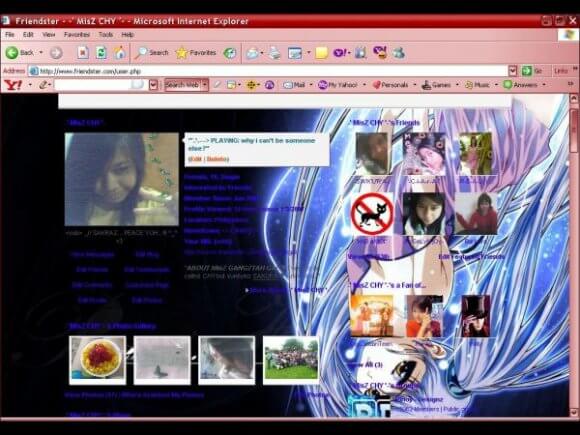Expand the Mail icon dropdown arrow
Image resolution: width=580 pixels, height=435 pixels.
pyautogui.click(x=262, y=53)
